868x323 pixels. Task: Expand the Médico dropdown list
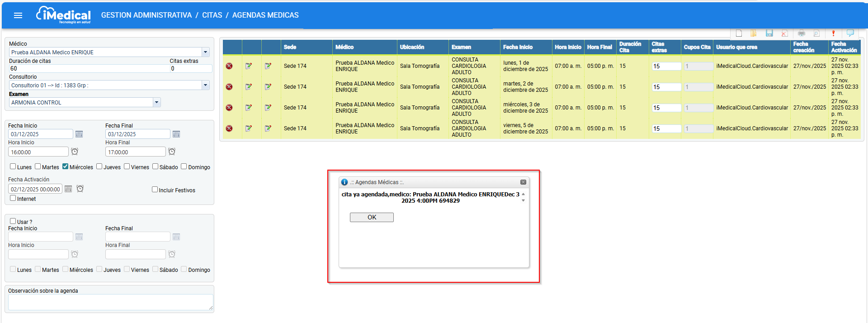(205, 52)
